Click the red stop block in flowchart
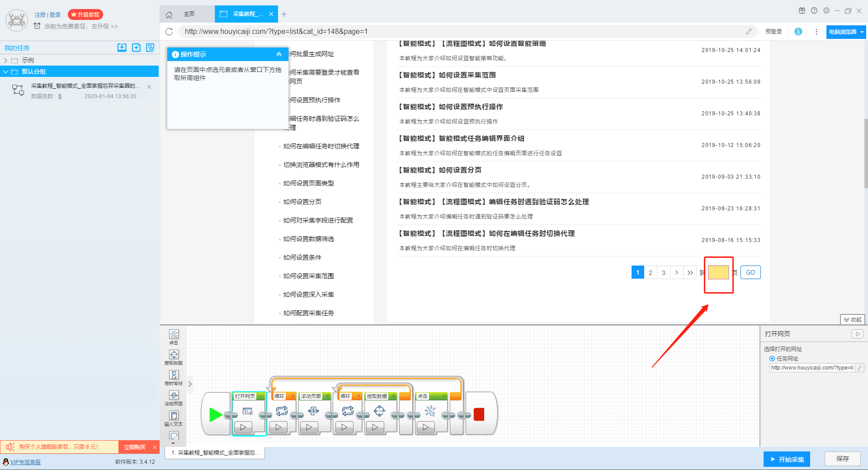Image resolution: width=868 pixels, height=470 pixels. tap(479, 414)
